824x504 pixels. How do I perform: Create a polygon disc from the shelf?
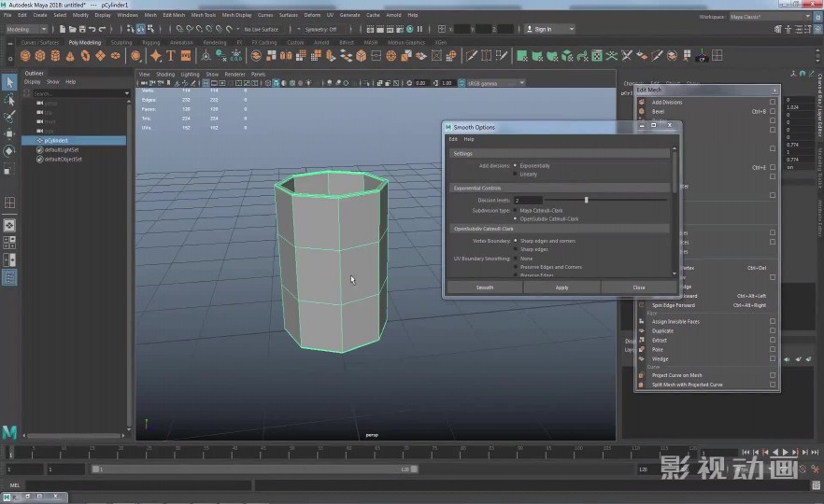tap(115, 56)
